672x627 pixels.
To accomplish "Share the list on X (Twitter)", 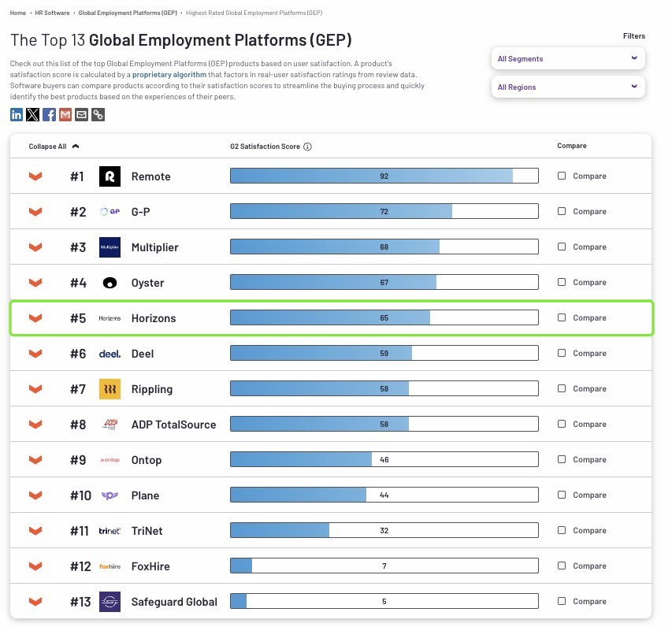I will tap(32, 114).
